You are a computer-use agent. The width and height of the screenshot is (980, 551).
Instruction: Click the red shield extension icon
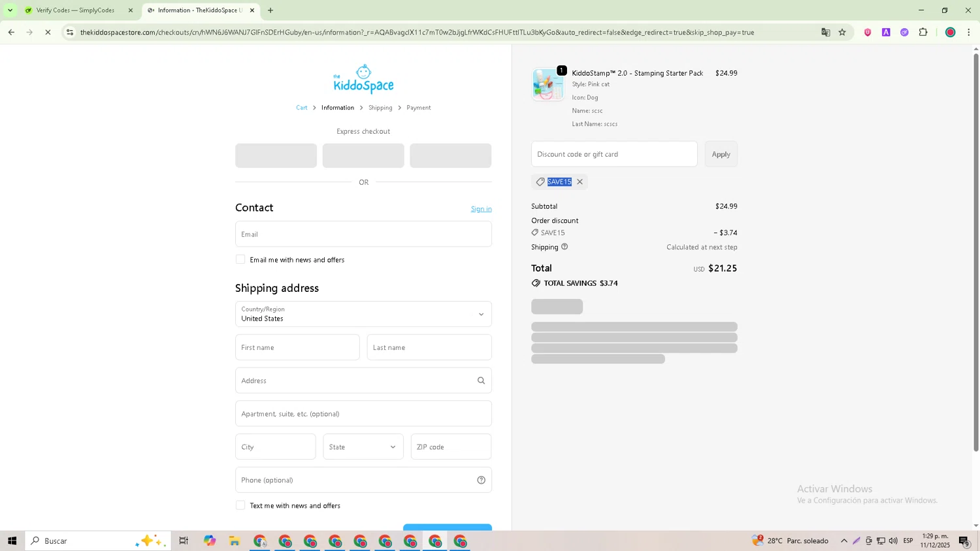point(868,32)
